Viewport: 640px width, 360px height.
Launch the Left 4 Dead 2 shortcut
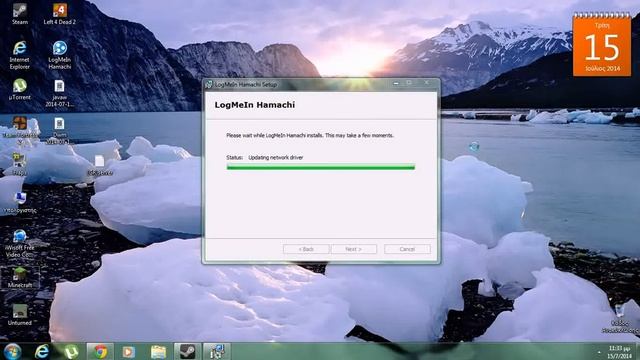(60, 14)
